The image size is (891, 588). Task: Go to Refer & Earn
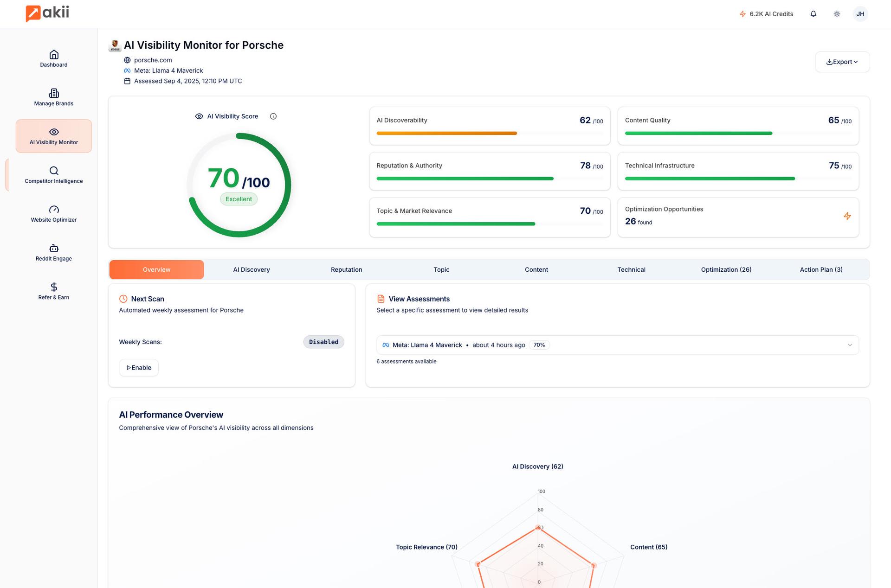point(53,291)
